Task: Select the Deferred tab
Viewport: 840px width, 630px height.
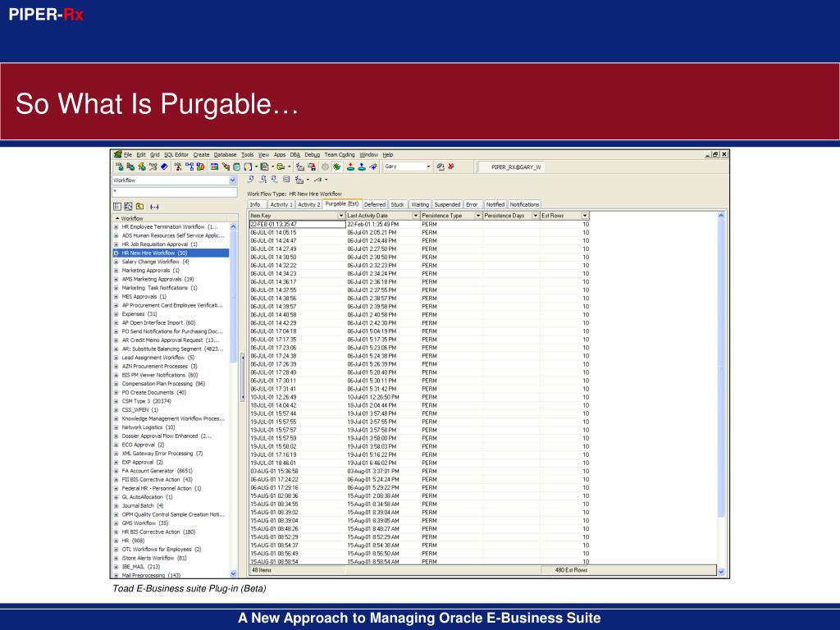Action: (x=375, y=204)
